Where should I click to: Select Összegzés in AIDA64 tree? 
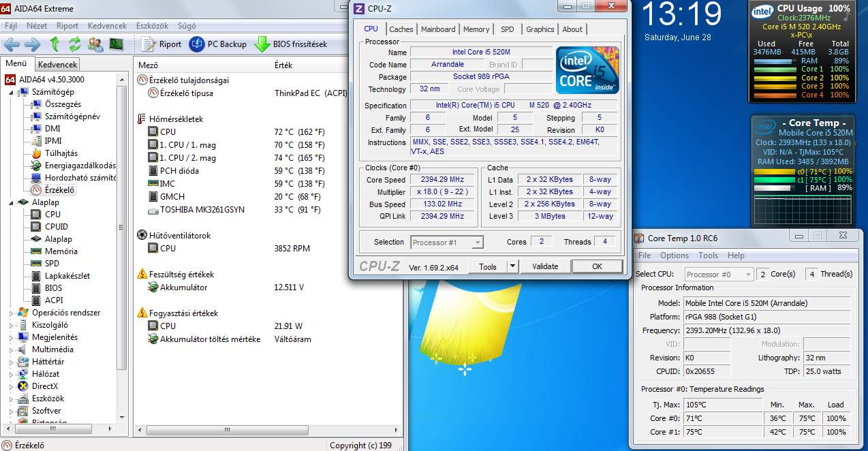point(63,104)
